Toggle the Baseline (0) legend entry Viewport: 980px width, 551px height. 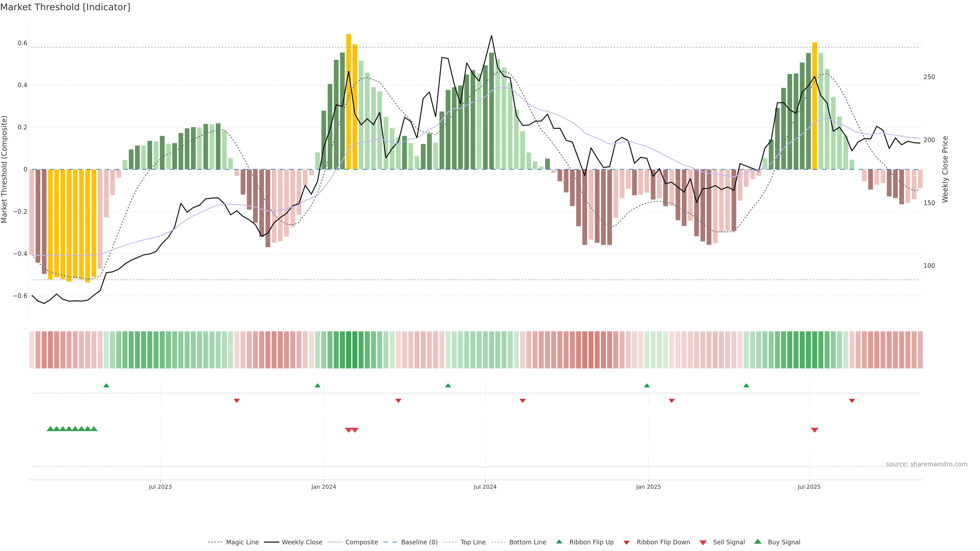[x=419, y=542]
